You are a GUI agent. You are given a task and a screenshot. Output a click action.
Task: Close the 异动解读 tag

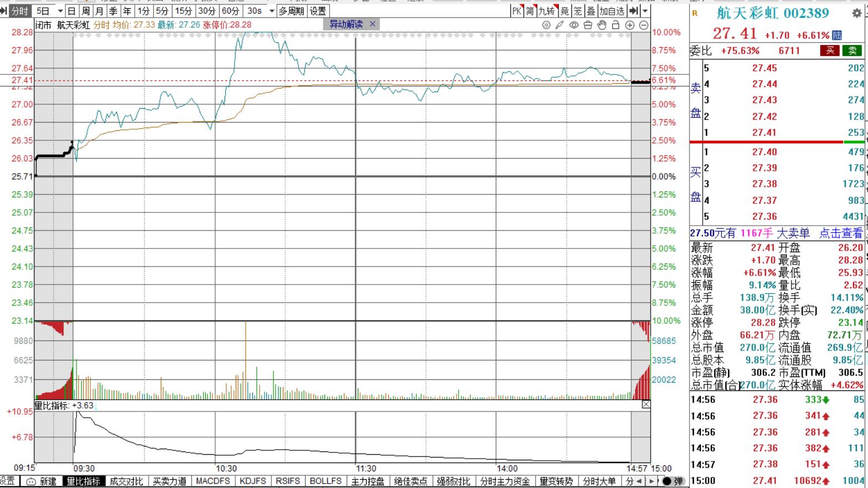click(x=372, y=24)
